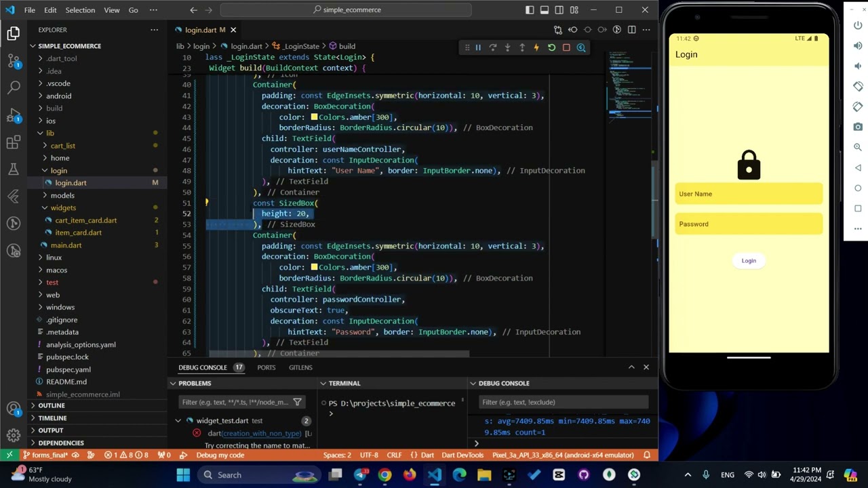Click the amber color swatch on line 57

(314, 268)
